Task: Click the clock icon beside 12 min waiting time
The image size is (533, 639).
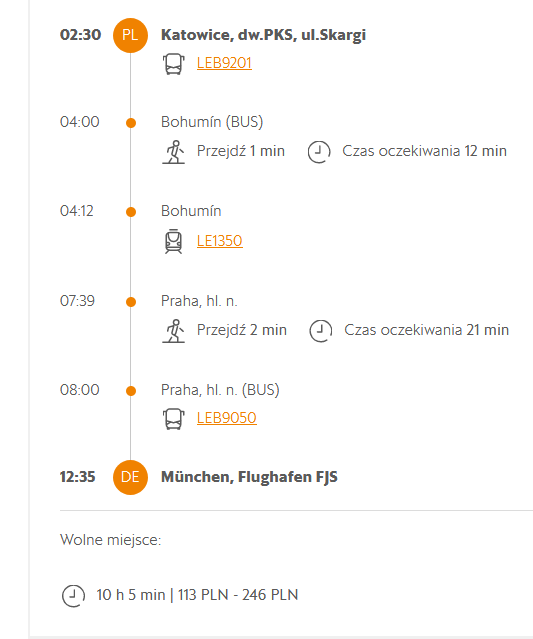Action: point(319,152)
